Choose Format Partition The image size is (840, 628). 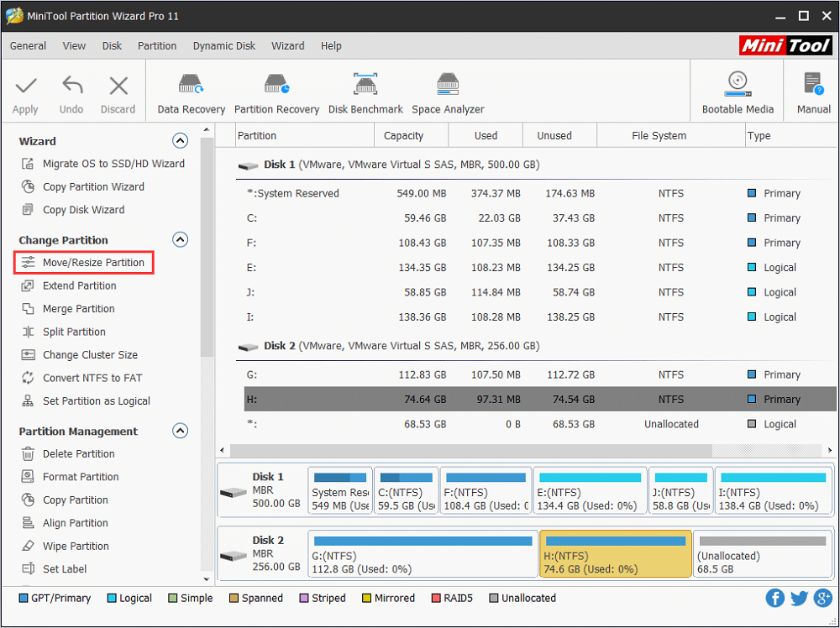pyautogui.click(x=71, y=477)
